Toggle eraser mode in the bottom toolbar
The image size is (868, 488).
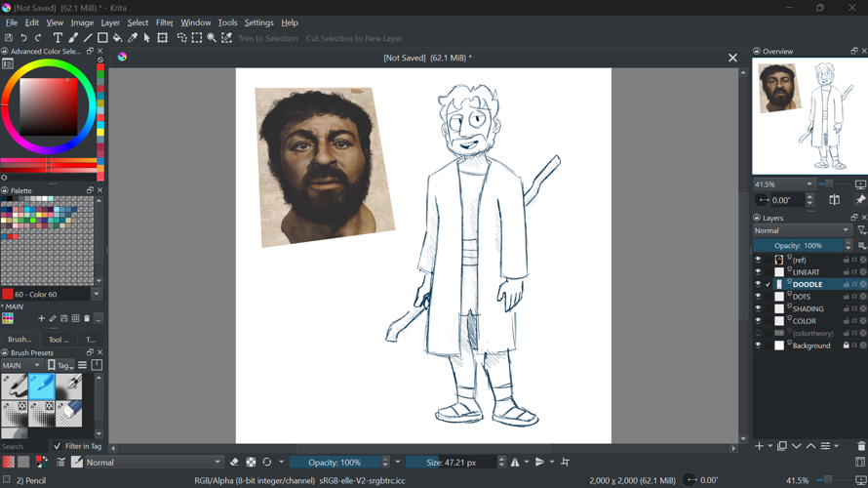234,463
